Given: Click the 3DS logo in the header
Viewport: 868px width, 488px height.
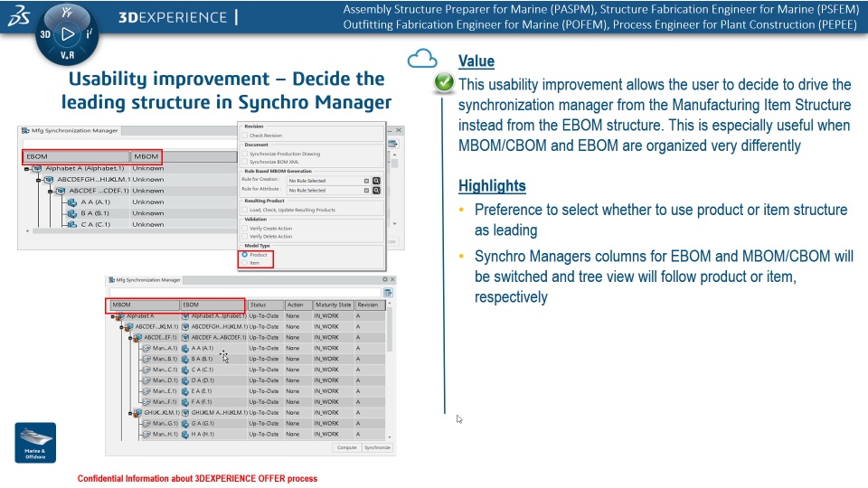Looking at the screenshot, I should 18,16.
